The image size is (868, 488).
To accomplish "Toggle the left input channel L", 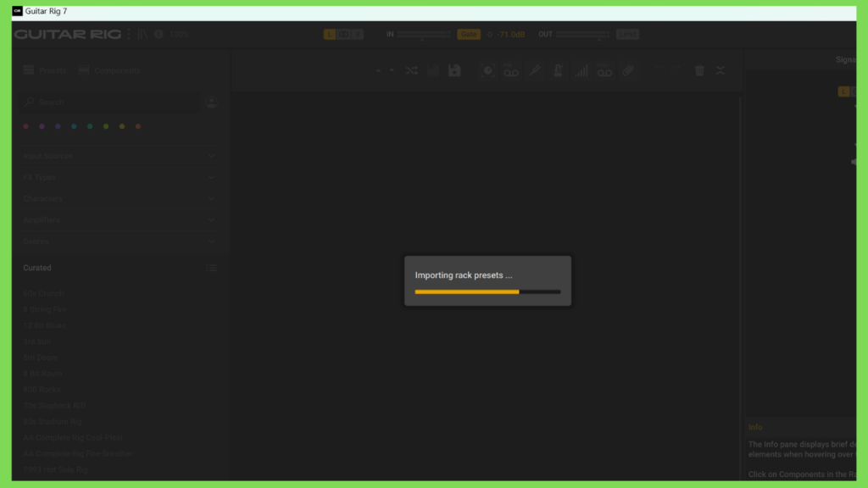I will (330, 34).
